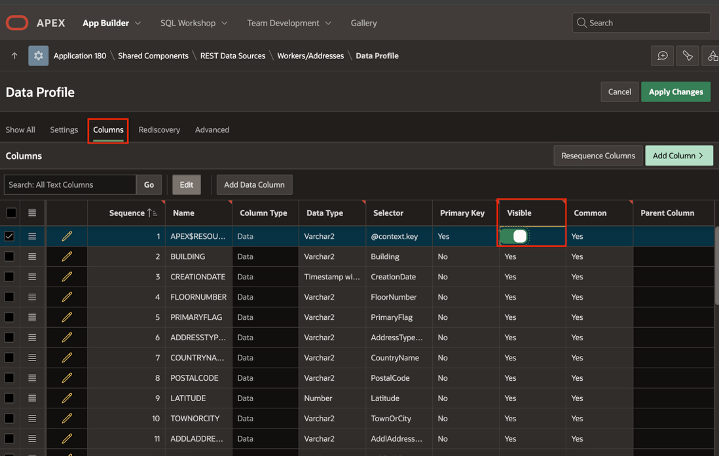Tick the select-all checkbox in header
Viewport: 720px width, 456px height.
10,213
